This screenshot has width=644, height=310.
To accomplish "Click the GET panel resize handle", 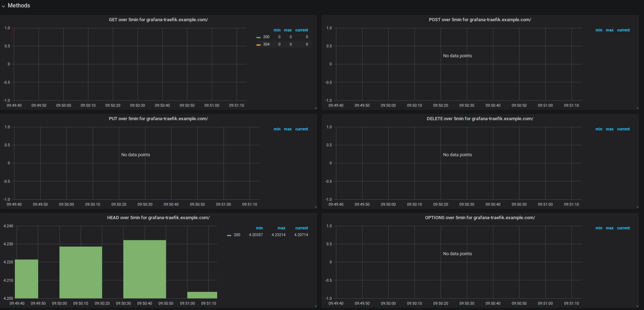I will (x=315, y=108).
